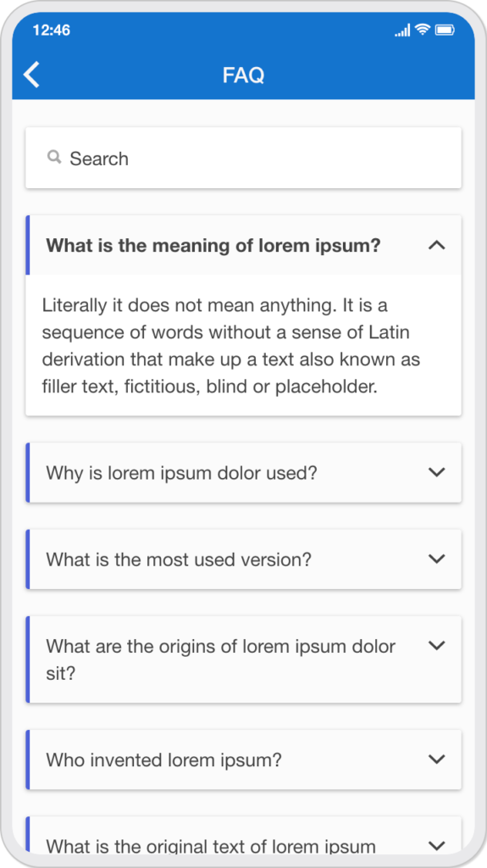
Task: Tap the FAQ header title
Action: (x=244, y=75)
